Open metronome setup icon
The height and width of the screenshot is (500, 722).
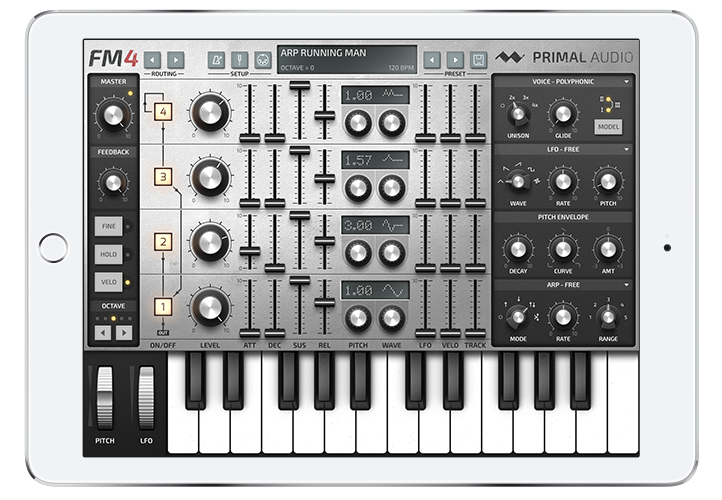pyautogui.click(x=216, y=60)
